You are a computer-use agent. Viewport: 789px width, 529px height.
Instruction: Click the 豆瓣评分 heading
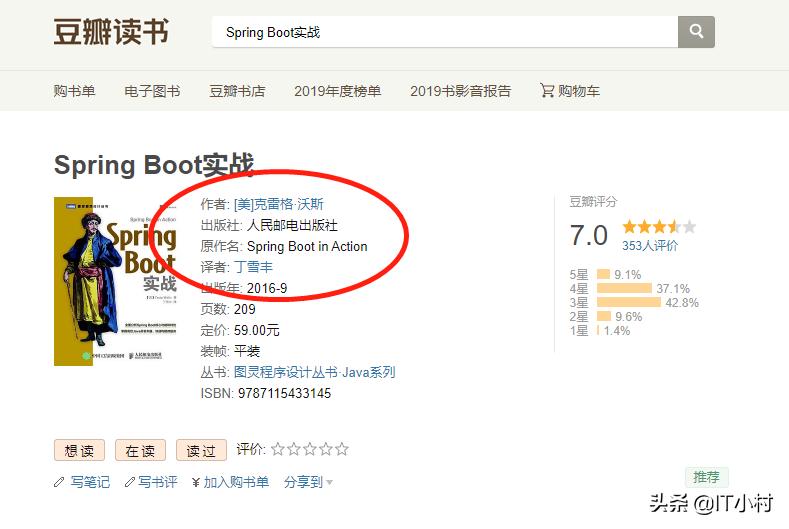[x=593, y=202]
